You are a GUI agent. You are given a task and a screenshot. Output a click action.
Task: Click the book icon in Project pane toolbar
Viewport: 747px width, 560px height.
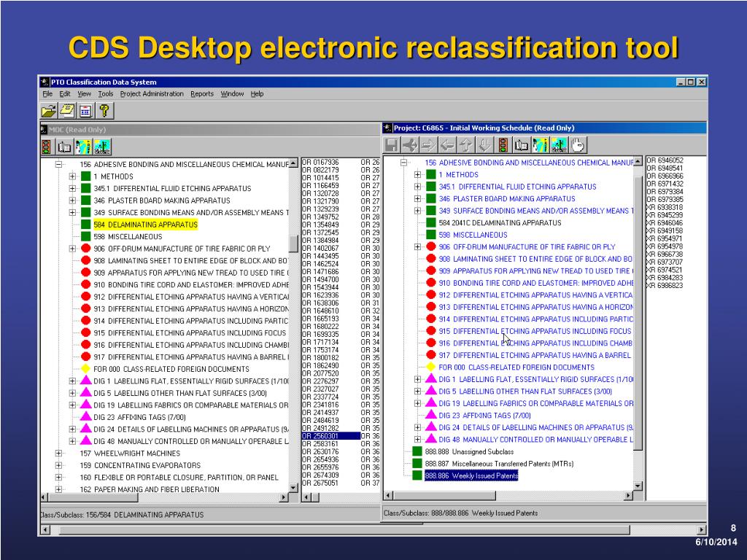(522, 145)
